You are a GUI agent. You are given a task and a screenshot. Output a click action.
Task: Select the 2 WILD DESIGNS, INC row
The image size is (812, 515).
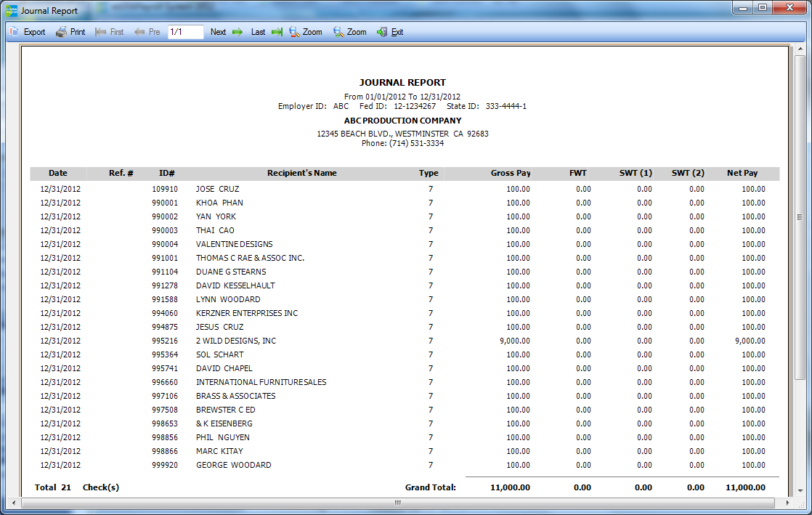coord(236,341)
